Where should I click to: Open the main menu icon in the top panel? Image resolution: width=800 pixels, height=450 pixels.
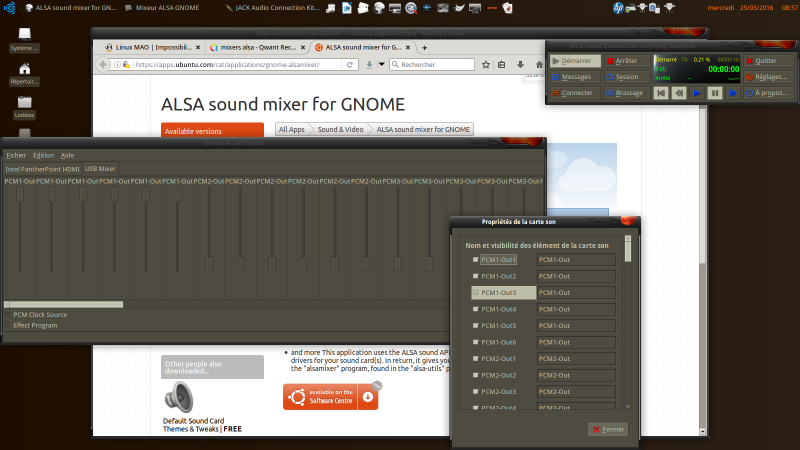[x=9, y=8]
